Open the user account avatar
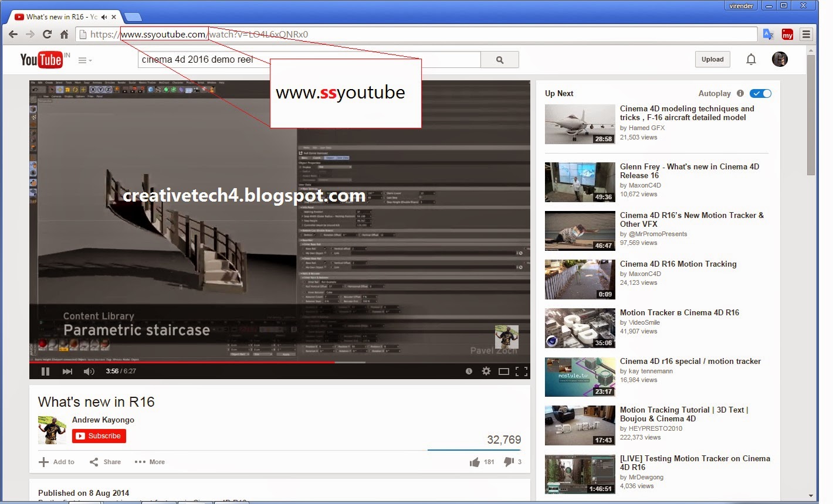 tap(780, 59)
